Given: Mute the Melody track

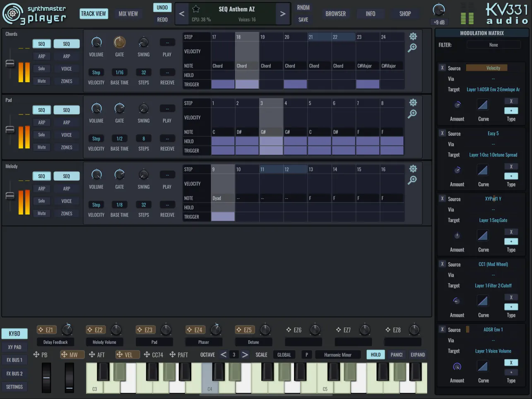Looking at the screenshot, I should coord(41,214).
